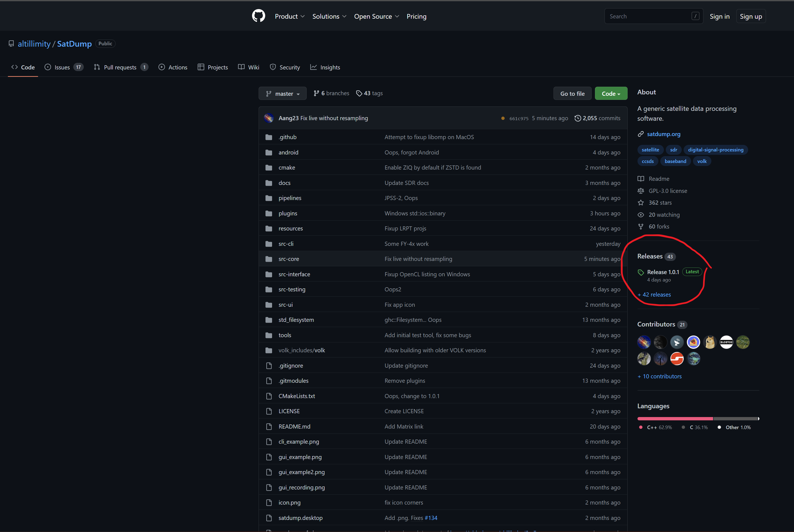Open the volk_includes/volk folder
794x532 pixels.
pyautogui.click(x=301, y=350)
